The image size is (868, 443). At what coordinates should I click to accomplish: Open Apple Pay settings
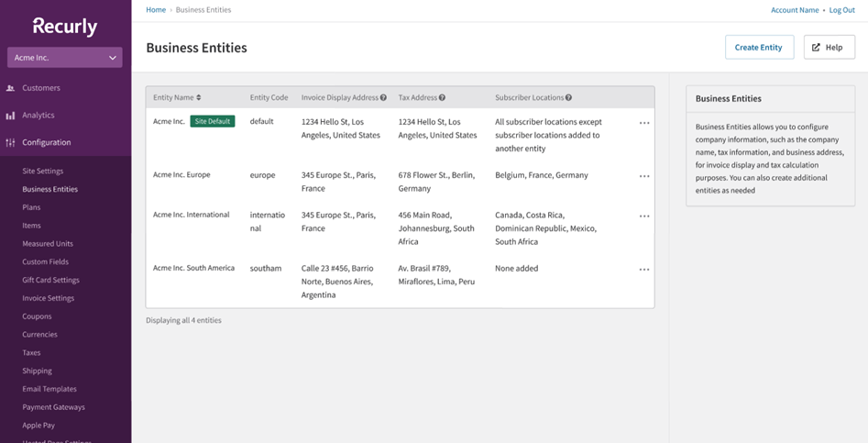point(38,426)
